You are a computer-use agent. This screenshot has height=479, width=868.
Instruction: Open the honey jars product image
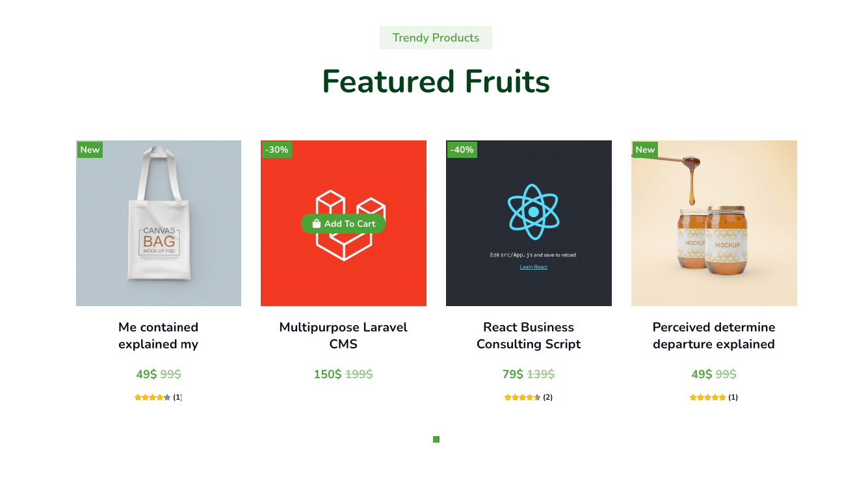tap(714, 223)
